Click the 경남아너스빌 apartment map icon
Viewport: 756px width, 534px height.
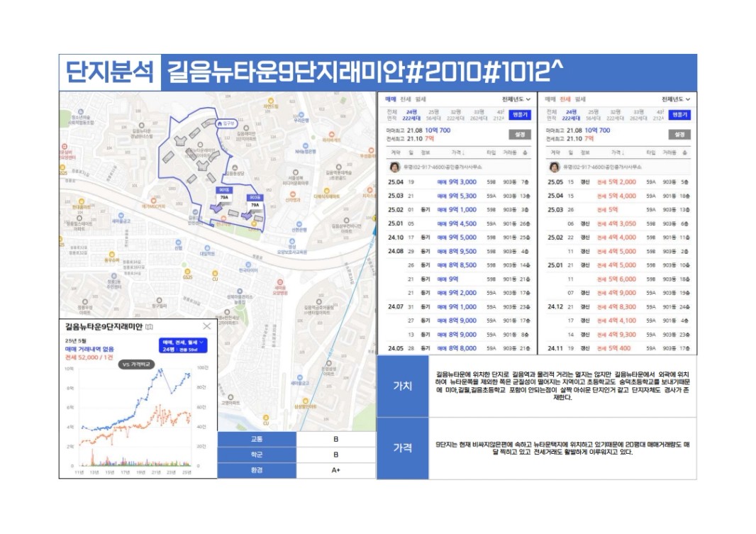tap(141, 125)
